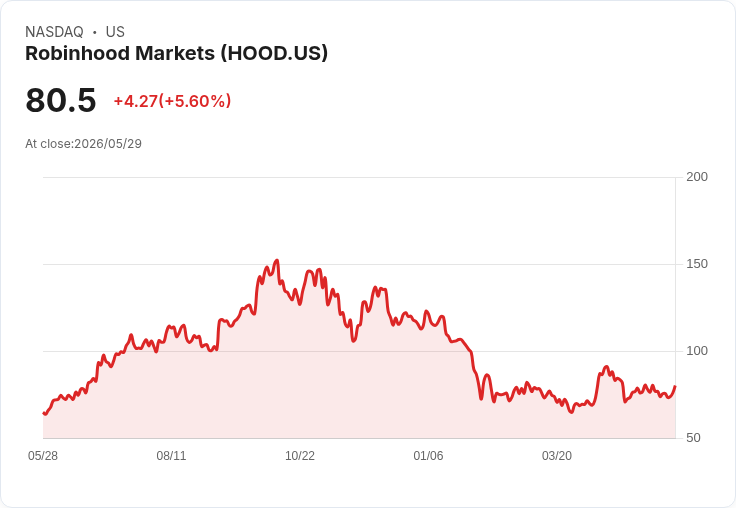
Task: Click the +4.27(+5.60%) price change
Action: point(172,101)
